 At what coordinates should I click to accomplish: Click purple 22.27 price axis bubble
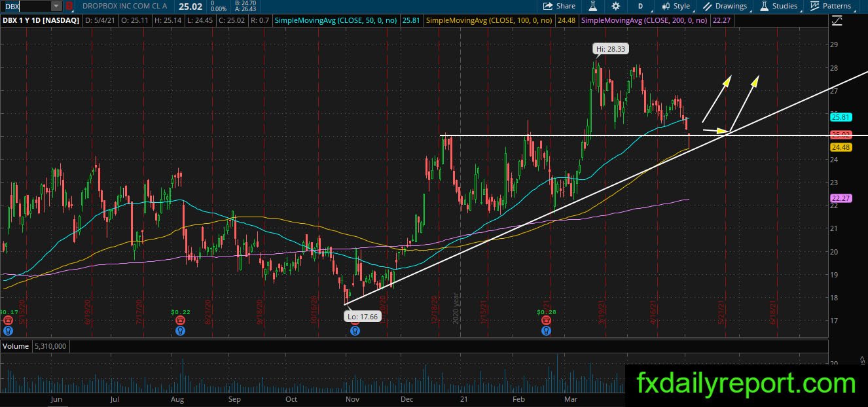[x=840, y=198]
